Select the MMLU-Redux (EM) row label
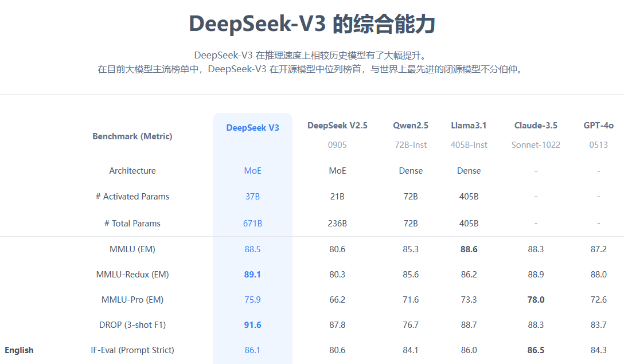Screen dimensions: 628x364 tap(132, 274)
